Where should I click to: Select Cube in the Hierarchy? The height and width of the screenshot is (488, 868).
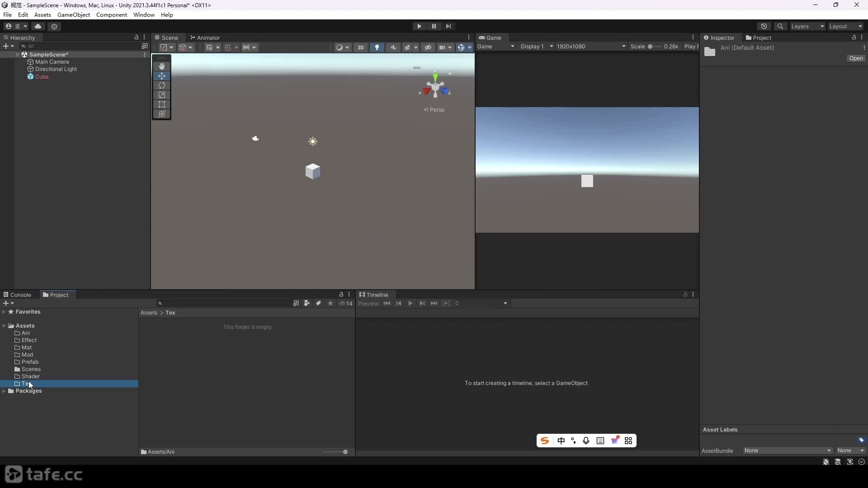42,77
